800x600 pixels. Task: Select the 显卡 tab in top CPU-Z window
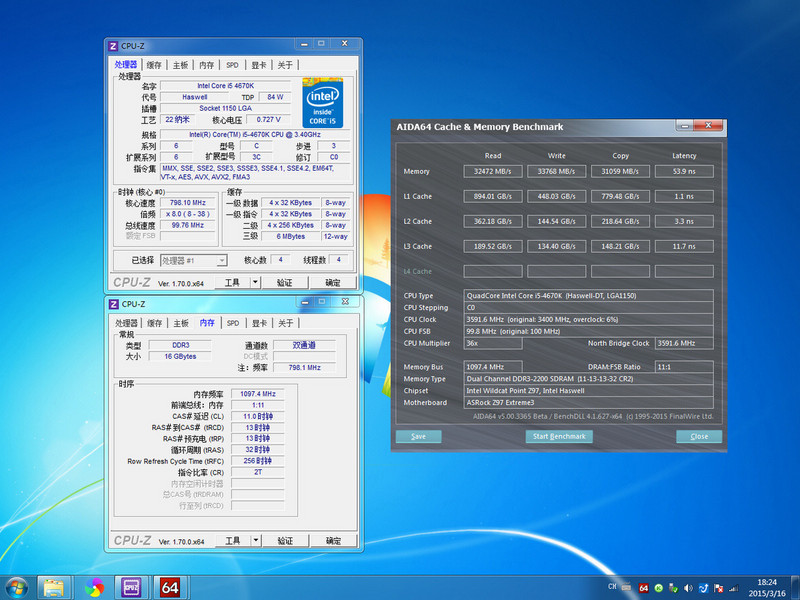tap(259, 65)
